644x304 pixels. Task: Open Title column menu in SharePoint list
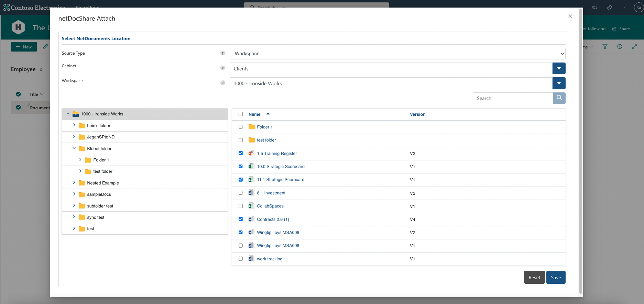pyautogui.click(x=36, y=94)
